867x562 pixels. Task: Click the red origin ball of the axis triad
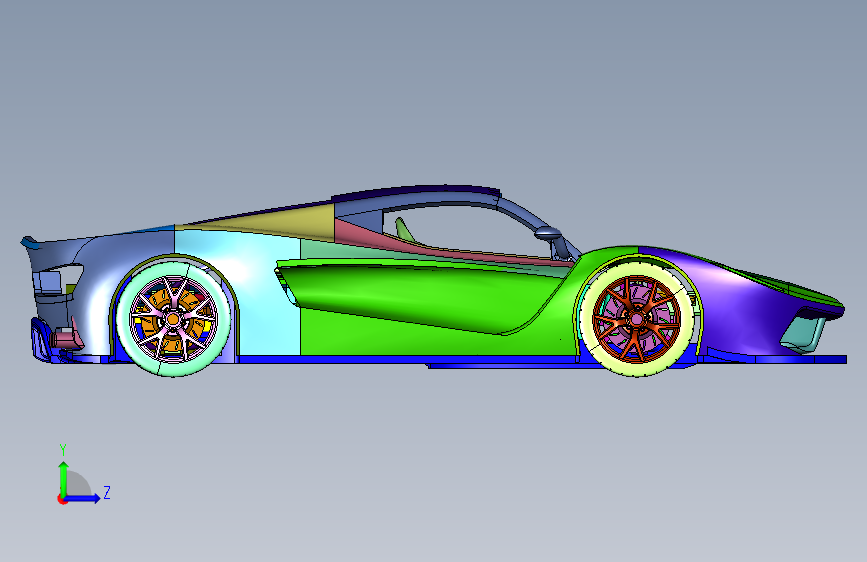point(62,499)
